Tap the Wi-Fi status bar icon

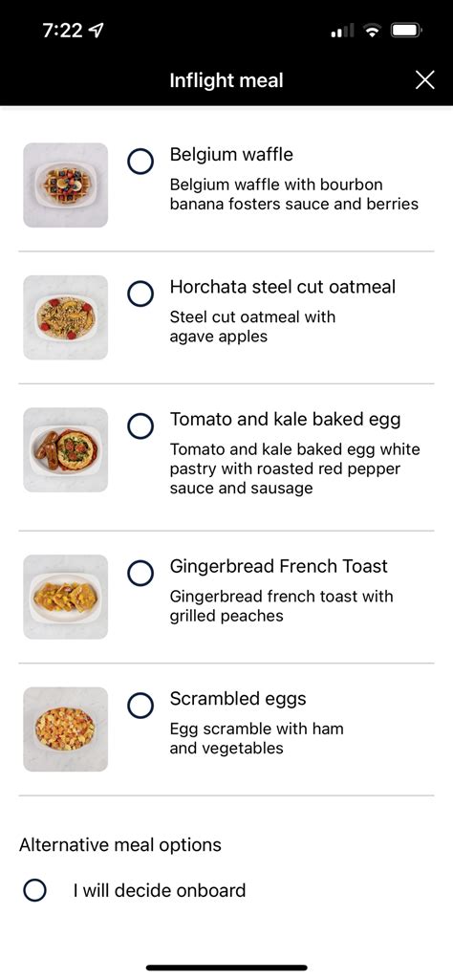point(373,30)
